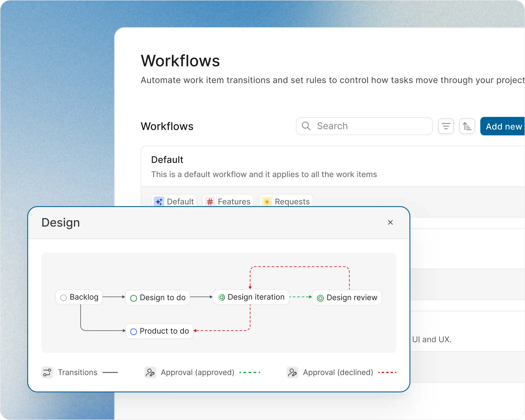Click the Approval (approved) legend icon

pyautogui.click(x=150, y=372)
